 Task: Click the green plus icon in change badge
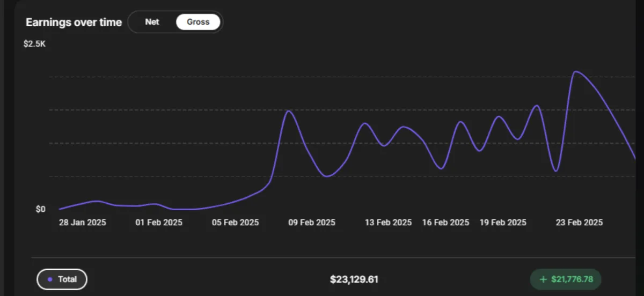543,279
